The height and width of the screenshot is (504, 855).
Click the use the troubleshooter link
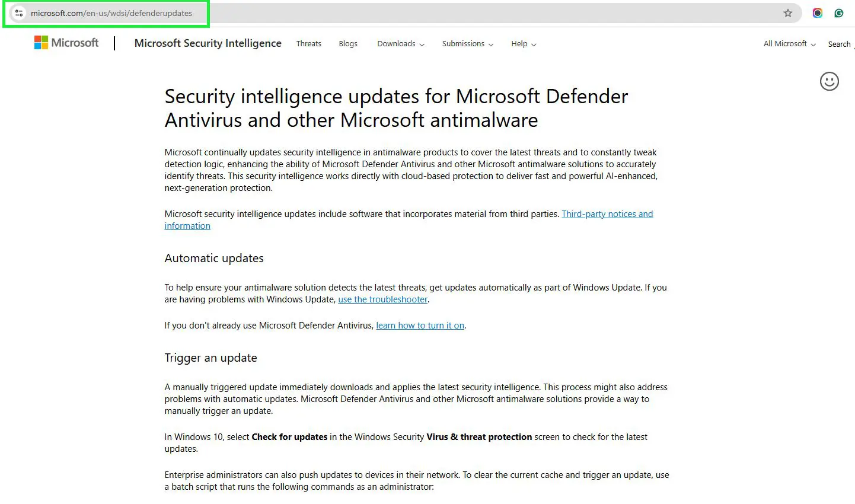tap(382, 299)
